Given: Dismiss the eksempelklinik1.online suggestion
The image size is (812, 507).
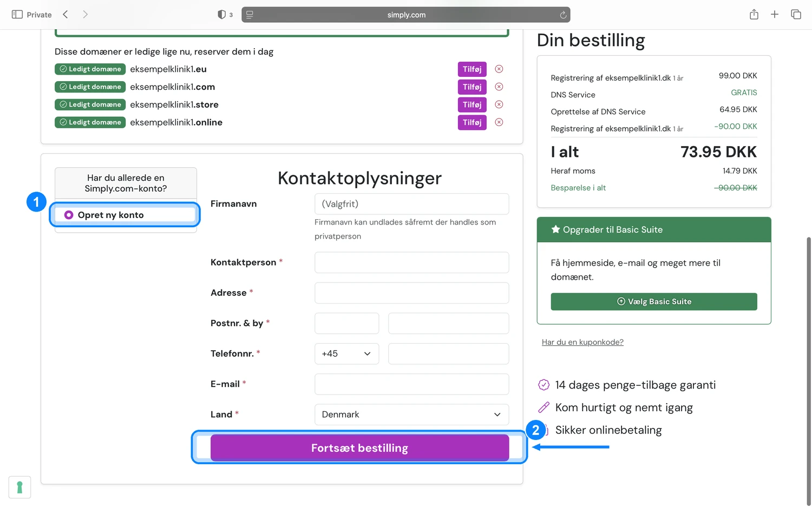Looking at the screenshot, I should pyautogui.click(x=499, y=122).
